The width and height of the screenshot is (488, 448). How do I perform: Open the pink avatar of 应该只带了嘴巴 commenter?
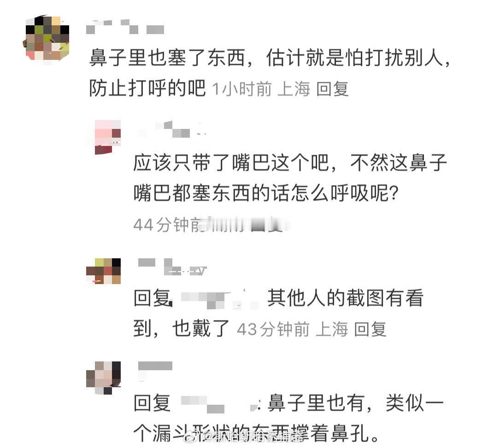[107, 137]
